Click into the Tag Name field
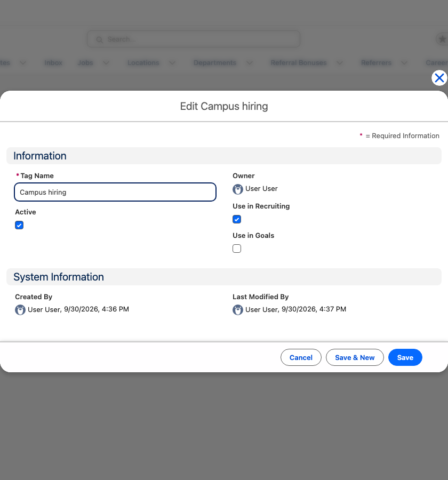 115,192
